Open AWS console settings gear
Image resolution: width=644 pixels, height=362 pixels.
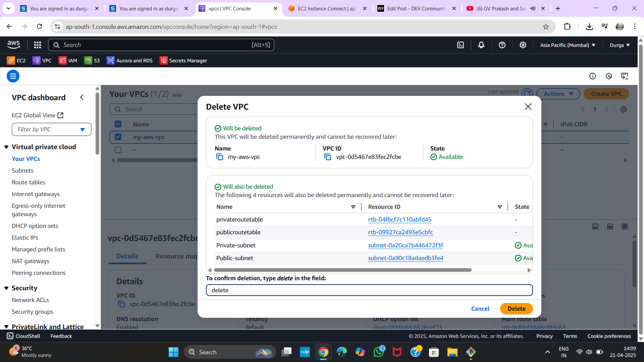click(x=523, y=45)
